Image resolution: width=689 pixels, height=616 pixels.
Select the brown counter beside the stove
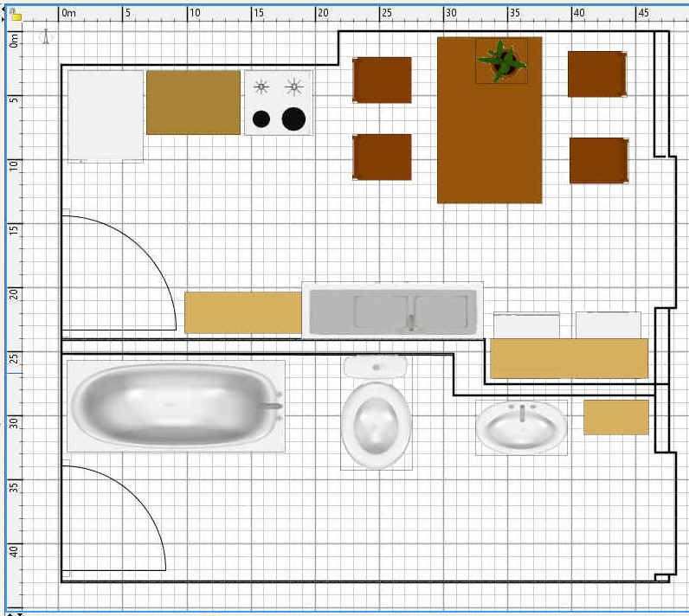point(193,102)
